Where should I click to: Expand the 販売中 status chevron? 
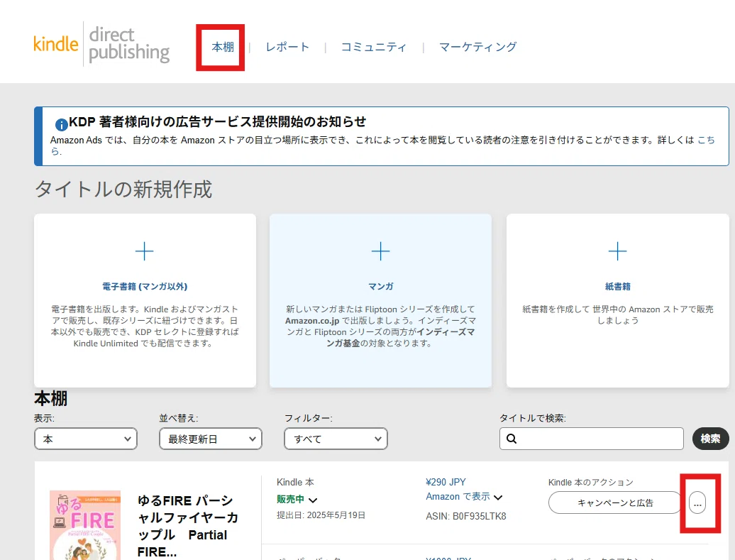click(313, 500)
